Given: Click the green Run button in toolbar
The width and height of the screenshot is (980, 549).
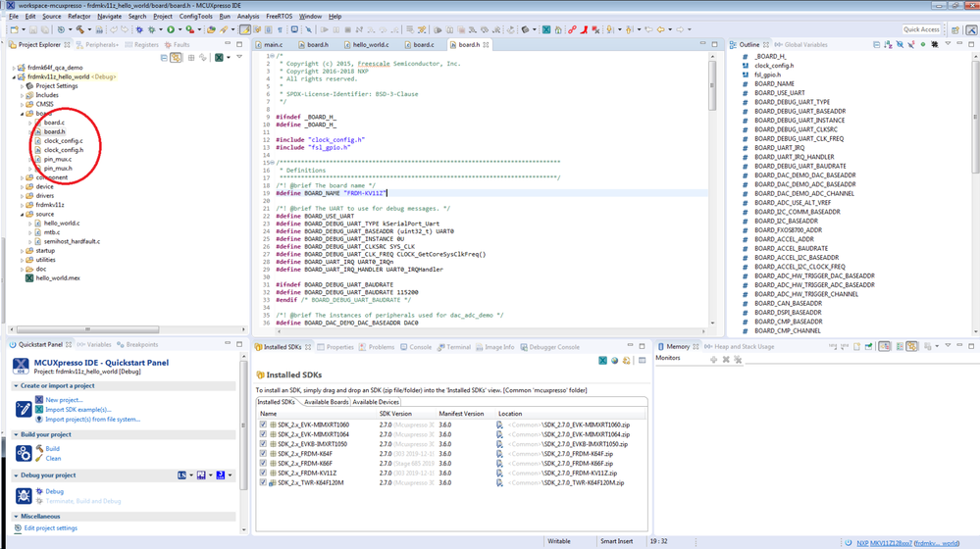Looking at the screenshot, I should point(171,30).
